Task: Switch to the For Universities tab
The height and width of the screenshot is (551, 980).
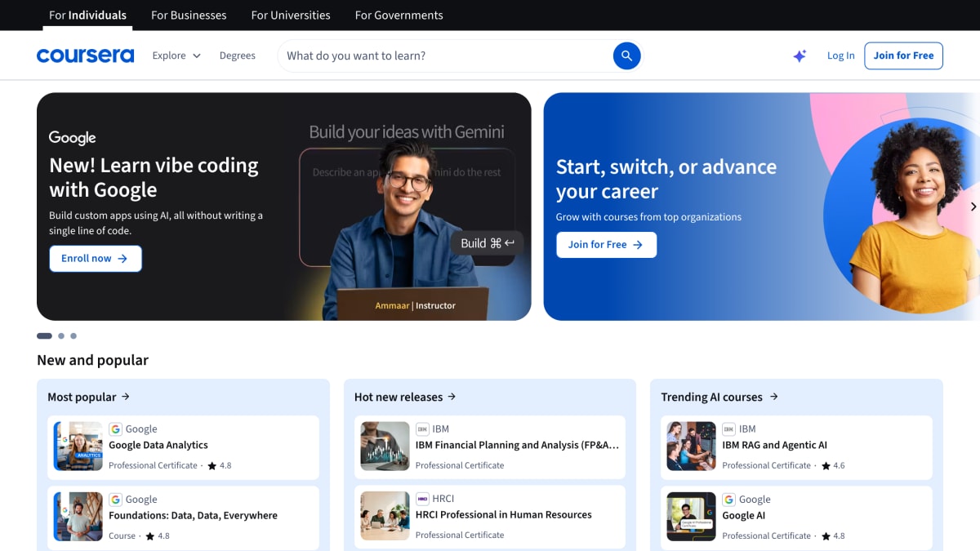Action: pyautogui.click(x=291, y=15)
